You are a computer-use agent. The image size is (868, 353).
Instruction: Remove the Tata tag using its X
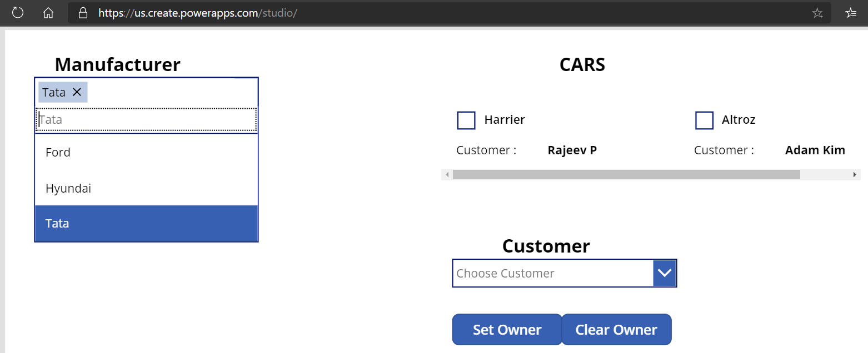[77, 92]
